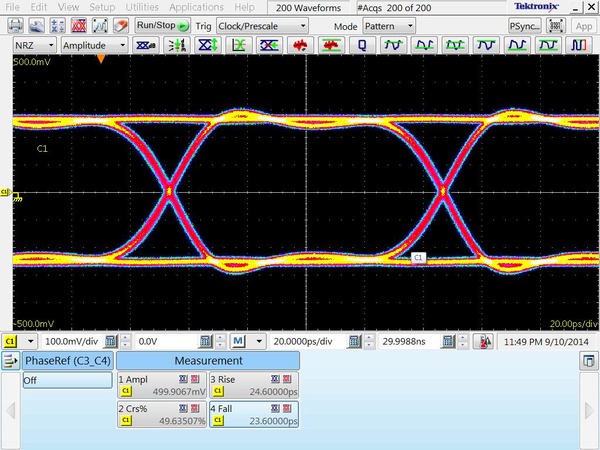Select the 3 Rise measurement readout
600x450 pixels.
tap(253, 386)
